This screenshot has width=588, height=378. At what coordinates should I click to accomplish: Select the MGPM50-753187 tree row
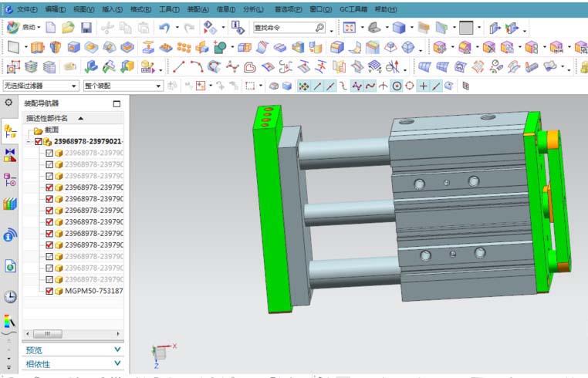[x=73, y=291]
